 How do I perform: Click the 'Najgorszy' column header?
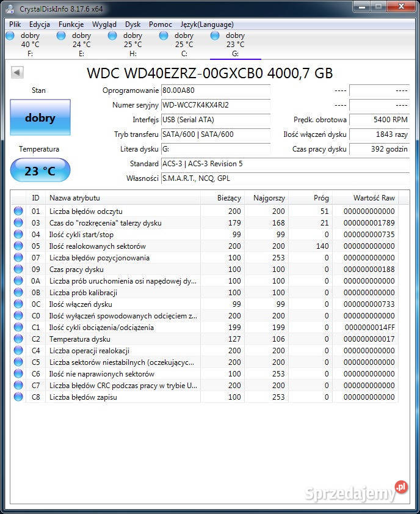click(267, 197)
